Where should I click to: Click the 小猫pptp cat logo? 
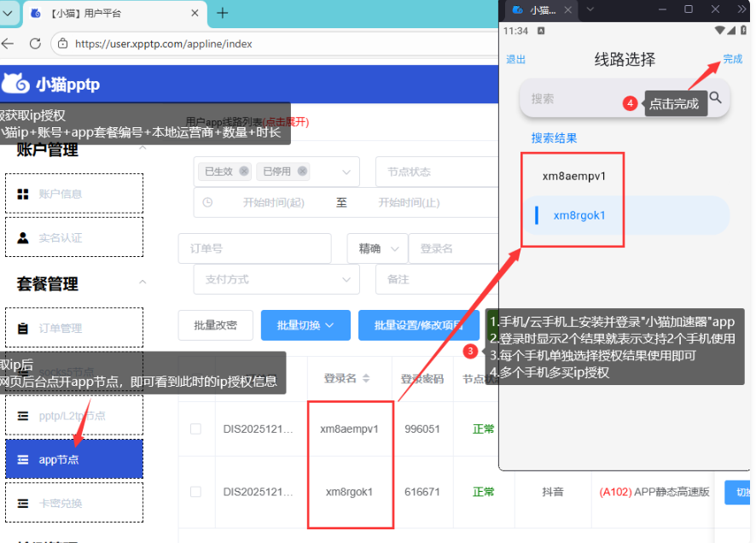tap(16, 84)
